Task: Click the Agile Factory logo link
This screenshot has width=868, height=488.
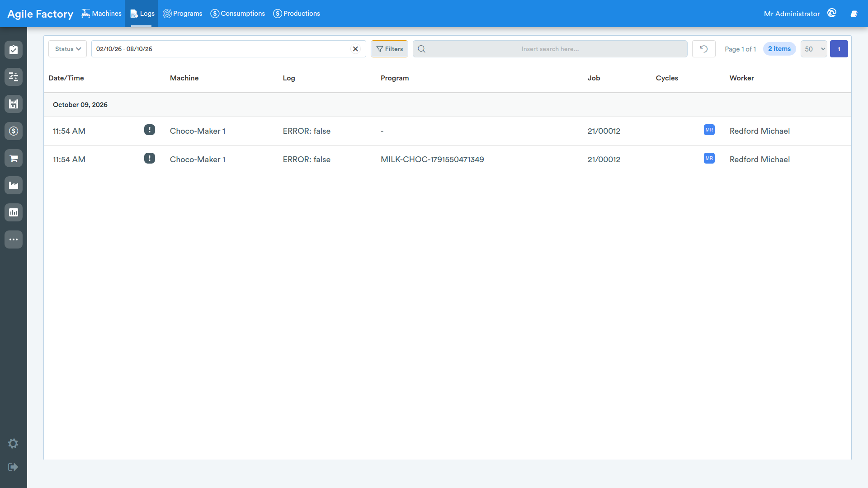Action: 40,14
